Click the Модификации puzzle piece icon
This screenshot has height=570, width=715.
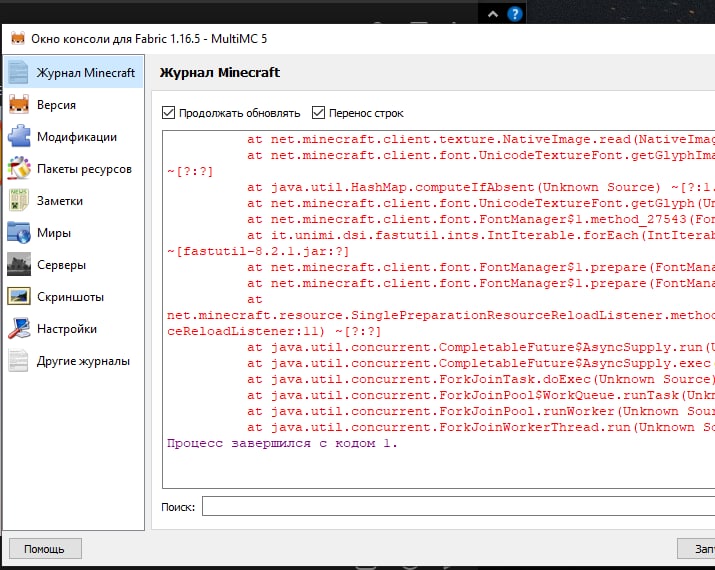coord(19,136)
